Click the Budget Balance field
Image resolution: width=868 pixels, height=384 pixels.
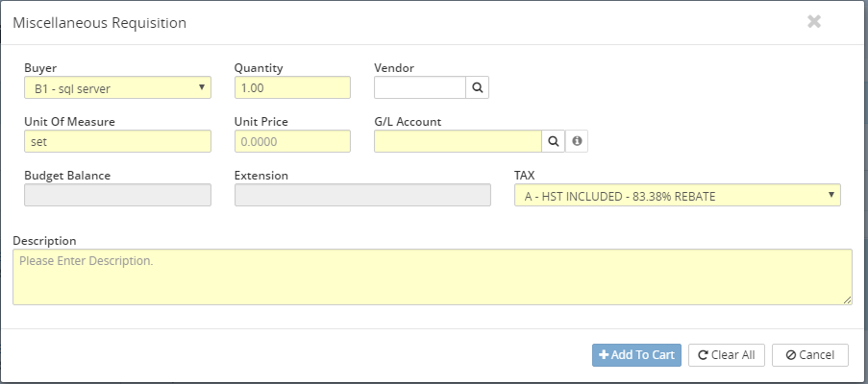coord(117,195)
